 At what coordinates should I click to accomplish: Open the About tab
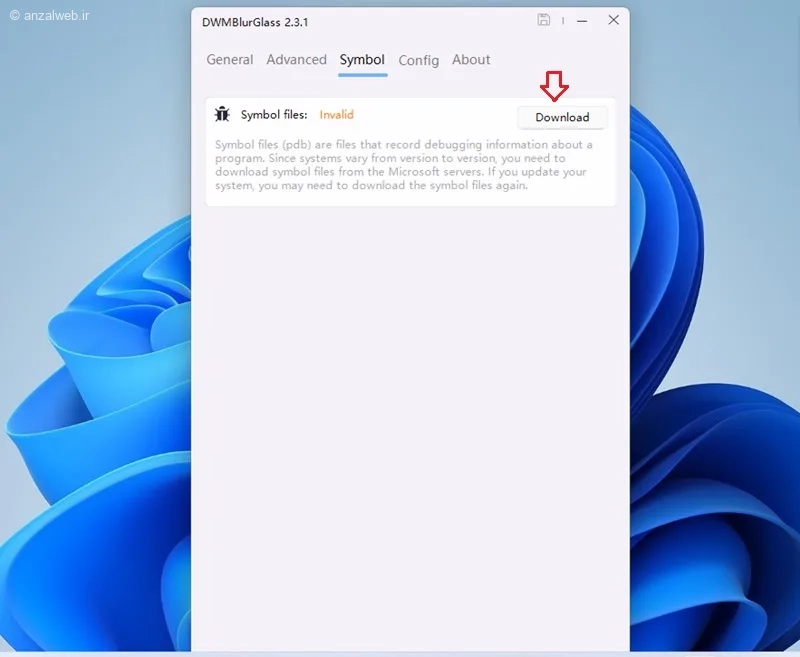[471, 60]
